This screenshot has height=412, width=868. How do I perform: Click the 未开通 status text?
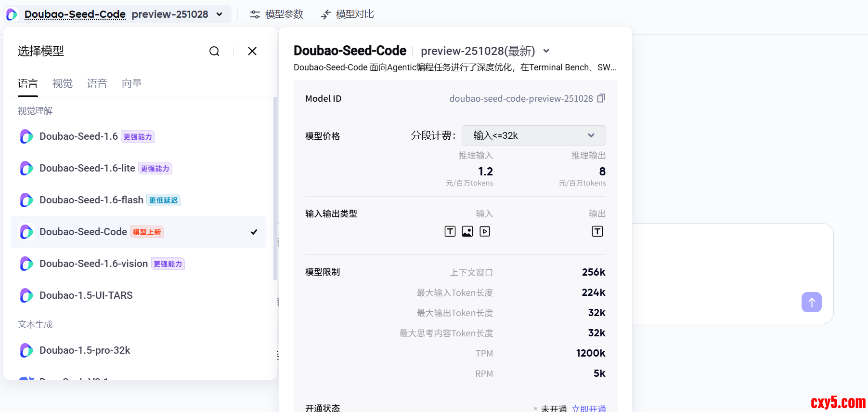pos(554,408)
